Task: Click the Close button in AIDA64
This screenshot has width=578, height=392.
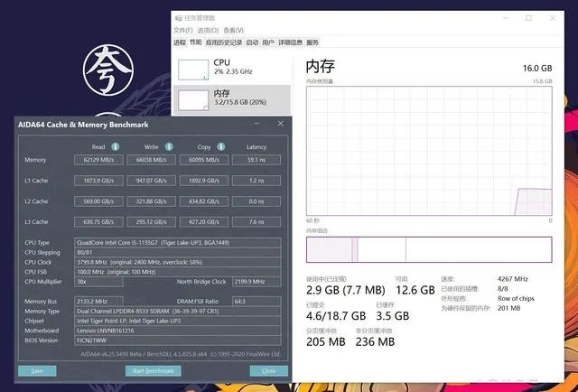Action: (x=269, y=370)
